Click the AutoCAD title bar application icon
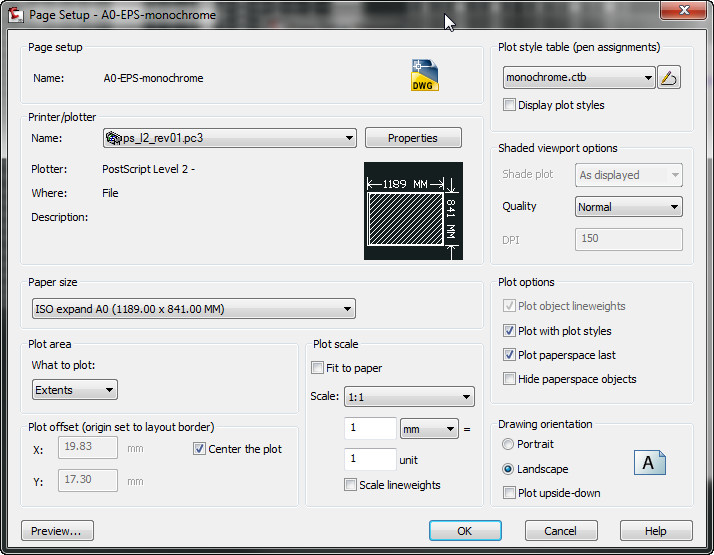Screen dimensions: 714x555 [16, 15]
